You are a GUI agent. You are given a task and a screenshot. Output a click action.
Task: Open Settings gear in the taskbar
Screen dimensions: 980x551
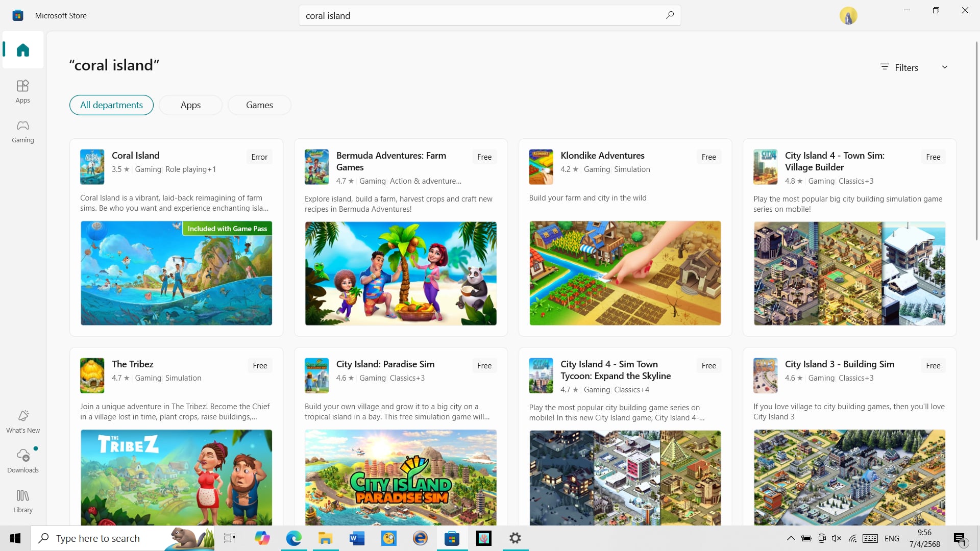(515, 538)
